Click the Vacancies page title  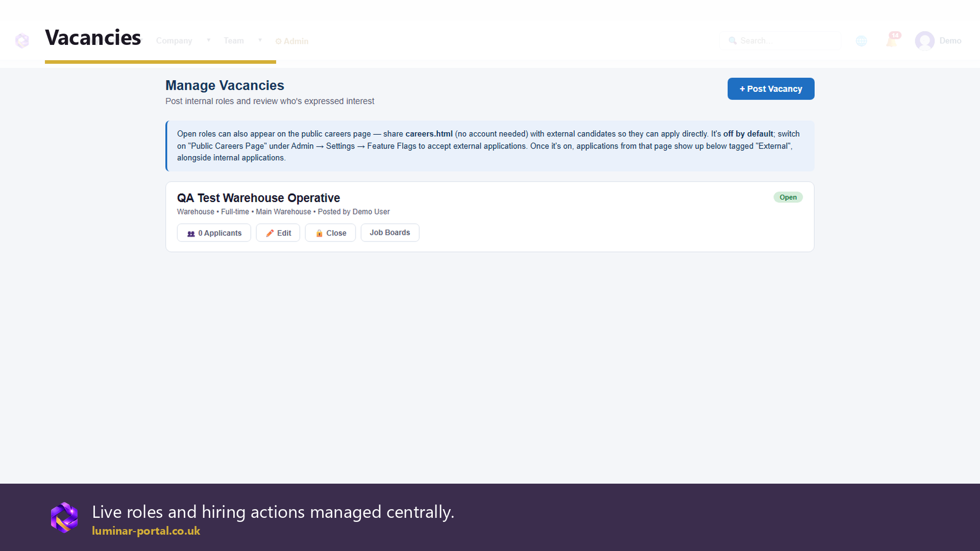tap(93, 38)
